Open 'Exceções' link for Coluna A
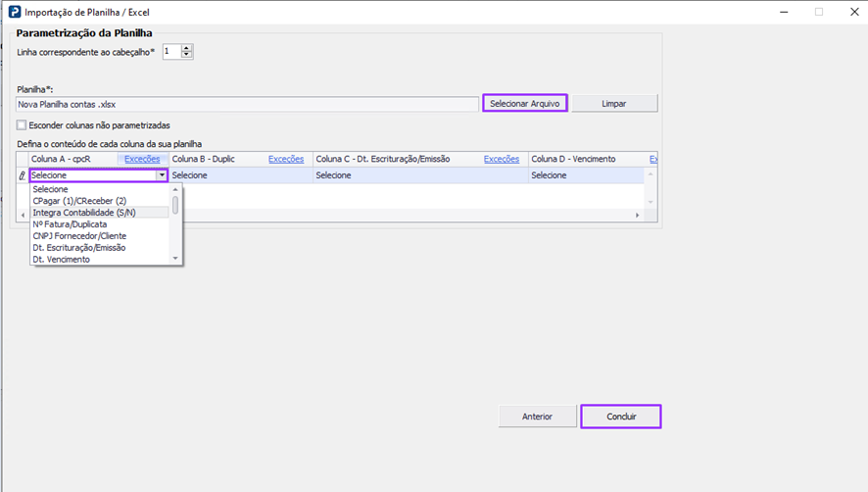868x492 pixels. click(x=142, y=159)
